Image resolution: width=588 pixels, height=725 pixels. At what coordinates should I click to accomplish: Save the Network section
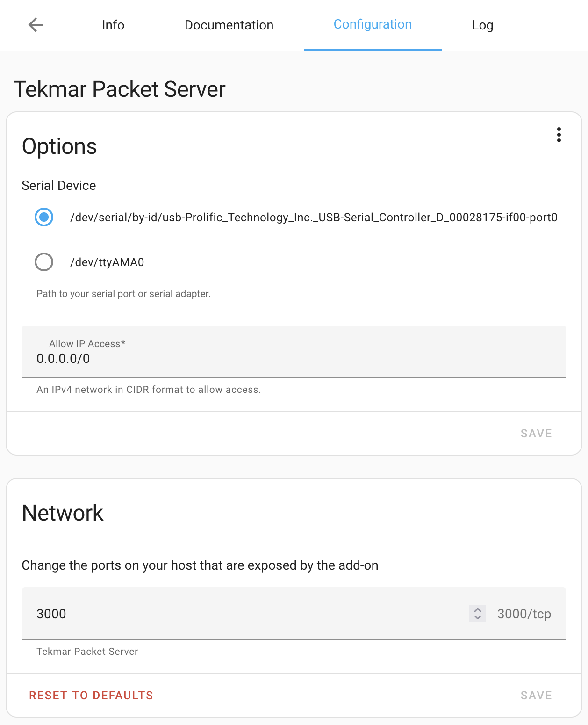coord(536,696)
